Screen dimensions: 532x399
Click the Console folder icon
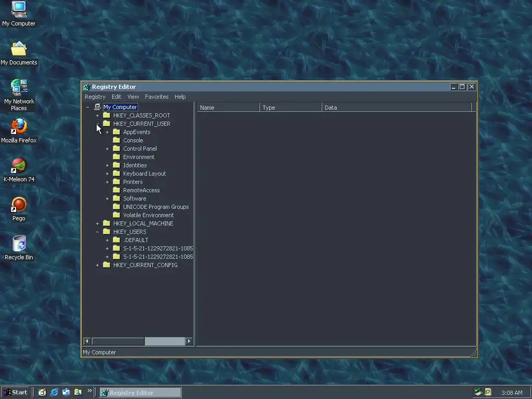click(116, 140)
